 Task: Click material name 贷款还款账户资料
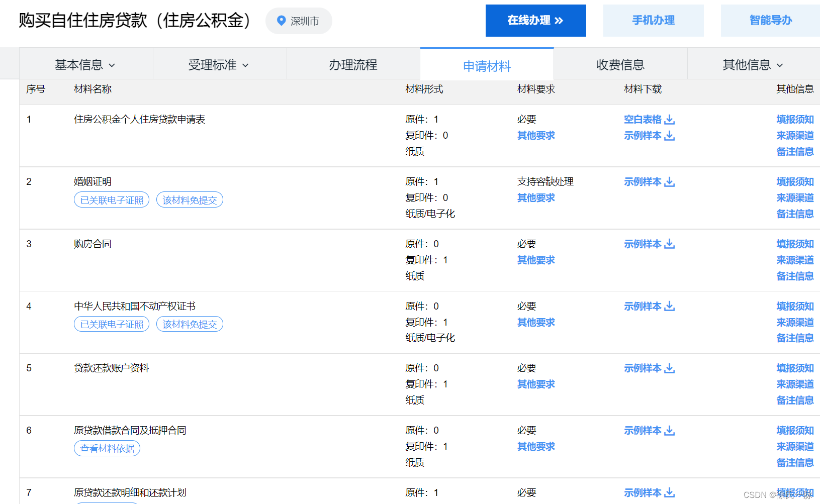point(112,368)
